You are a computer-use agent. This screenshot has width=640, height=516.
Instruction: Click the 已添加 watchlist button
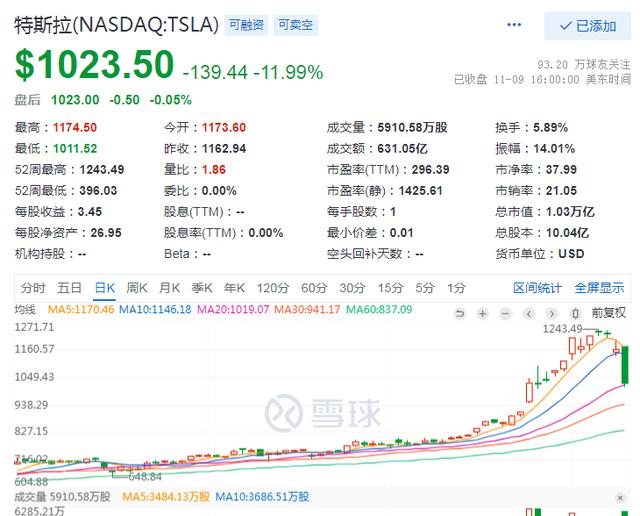[587, 26]
